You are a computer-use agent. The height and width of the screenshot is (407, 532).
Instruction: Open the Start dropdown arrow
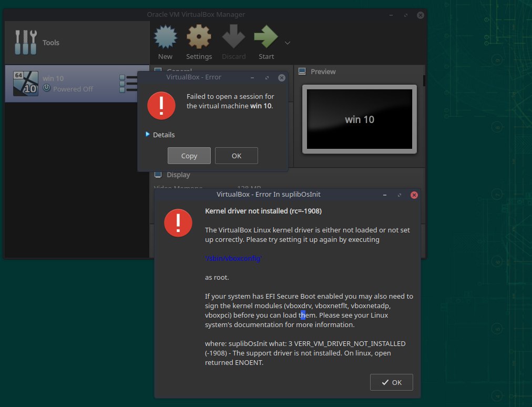[288, 43]
